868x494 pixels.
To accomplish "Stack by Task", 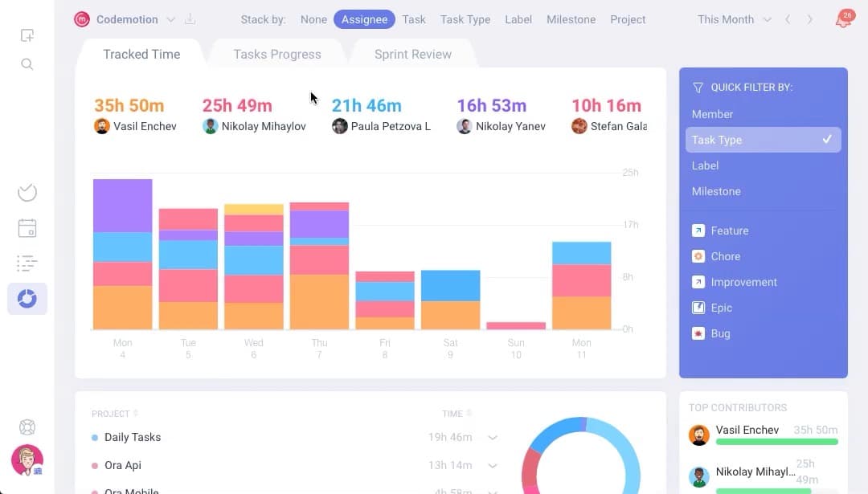I will point(414,19).
